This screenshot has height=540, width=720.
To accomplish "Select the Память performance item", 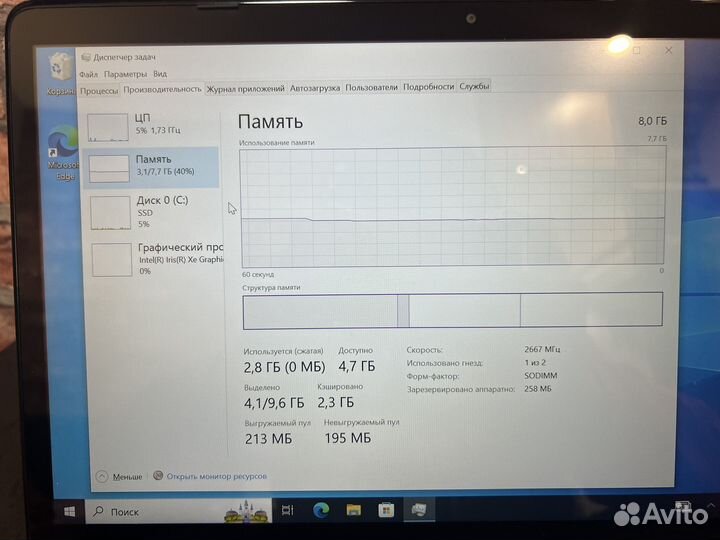I will [x=152, y=167].
